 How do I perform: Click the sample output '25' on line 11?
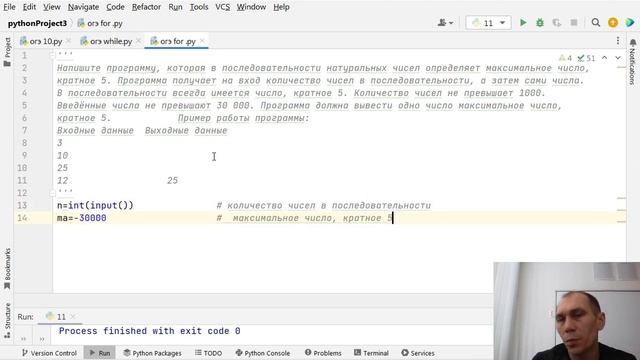[172, 180]
